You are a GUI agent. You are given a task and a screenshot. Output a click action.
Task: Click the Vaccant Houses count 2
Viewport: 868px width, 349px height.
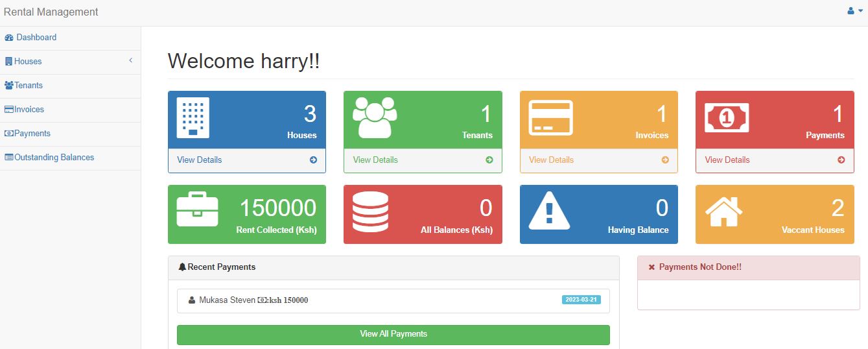point(838,208)
